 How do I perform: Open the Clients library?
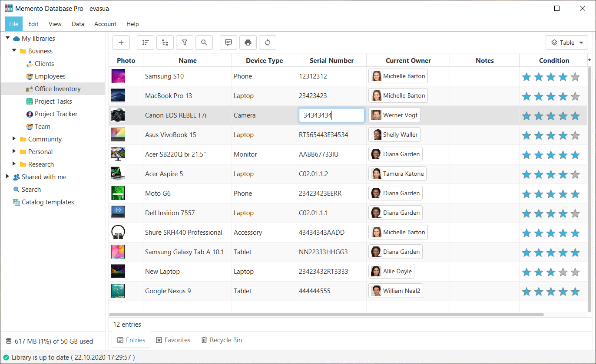[44, 64]
